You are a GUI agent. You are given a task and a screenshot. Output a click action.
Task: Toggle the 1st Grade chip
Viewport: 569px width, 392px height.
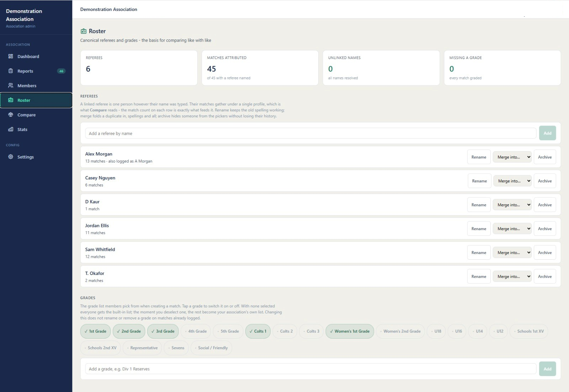coord(95,331)
